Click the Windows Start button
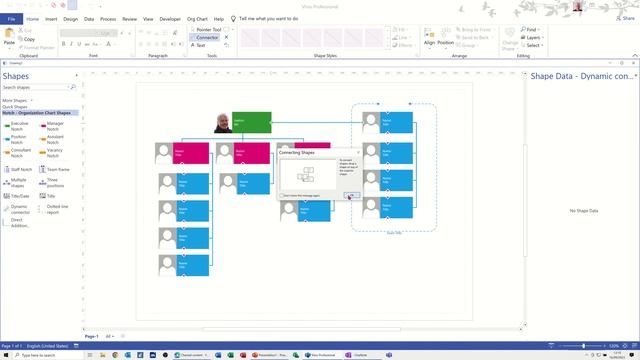The width and height of the screenshot is (640, 360). (6, 355)
